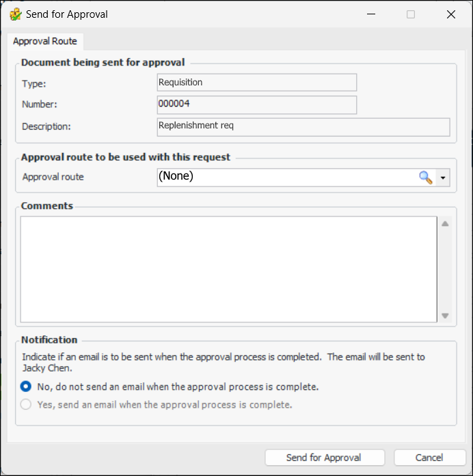
Task: Click the magnifier lookup icon for Approval route
Action: [x=425, y=178]
